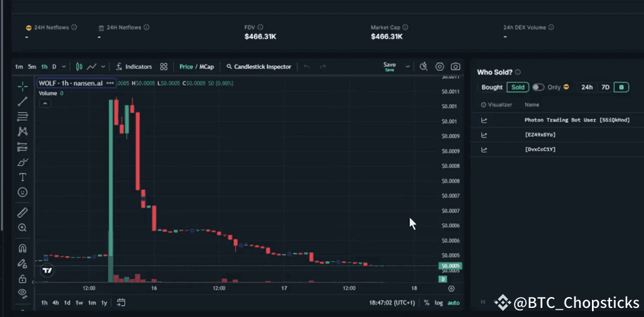
Task: Open visualizer for [EZ49x5Yo] row
Action: click(484, 135)
